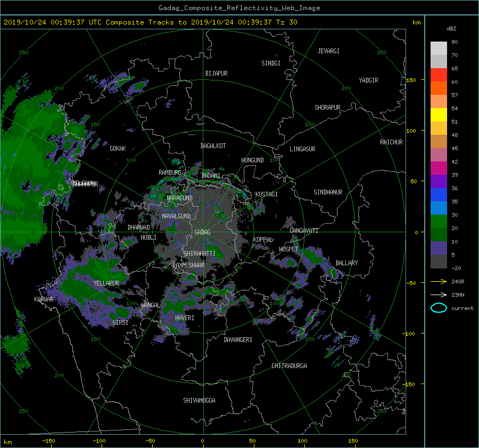Click the yellow '150' right axis tick label
The height and width of the screenshot is (448, 479).
411,80
